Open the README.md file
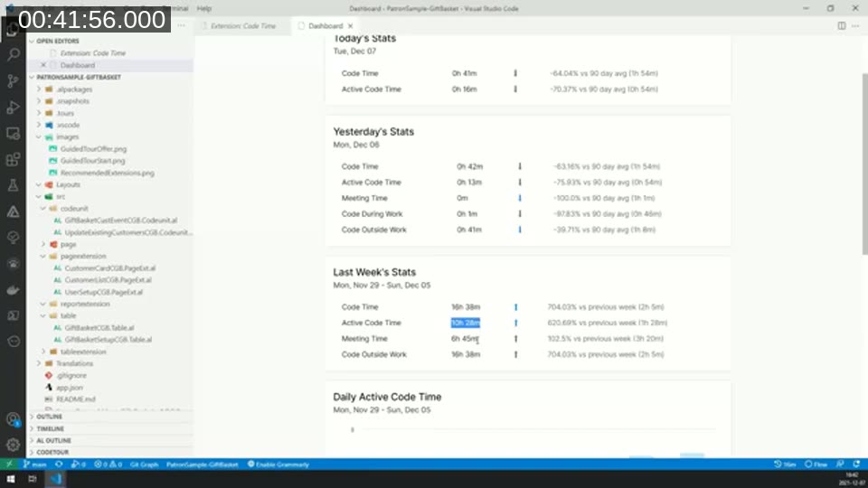The height and width of the screenshot is (488, 868). [x=75, y=399]
